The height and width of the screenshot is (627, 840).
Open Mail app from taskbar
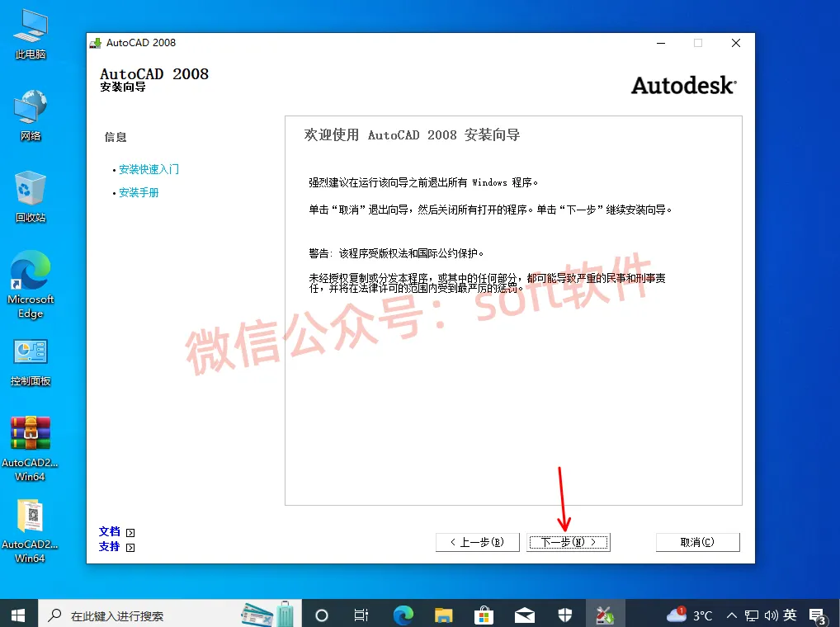pyautogui.click(x=525, y=615)
